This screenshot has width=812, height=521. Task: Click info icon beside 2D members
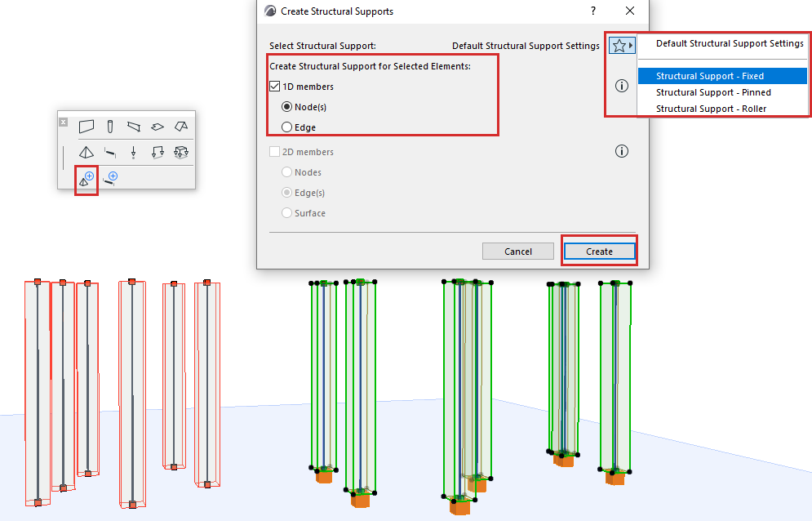click(x=621, y=151)
